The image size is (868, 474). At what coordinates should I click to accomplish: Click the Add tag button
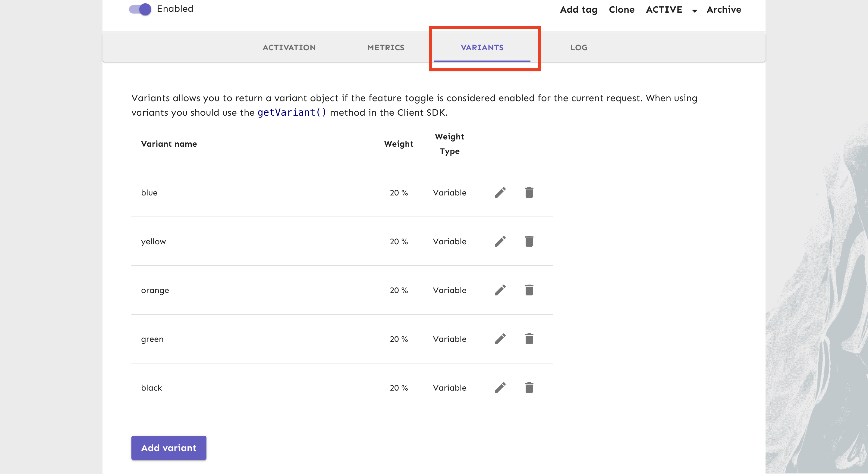pyautogui.click(x=579, y=10)
